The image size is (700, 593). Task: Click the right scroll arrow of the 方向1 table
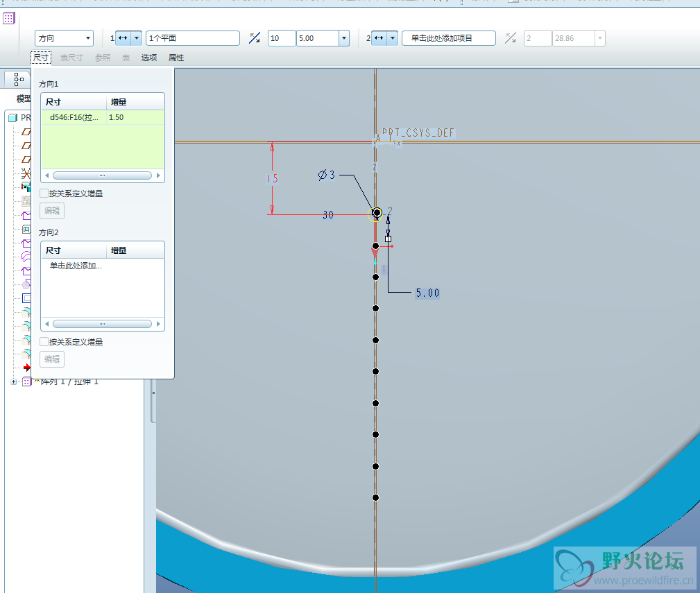[x=158, y=175]
